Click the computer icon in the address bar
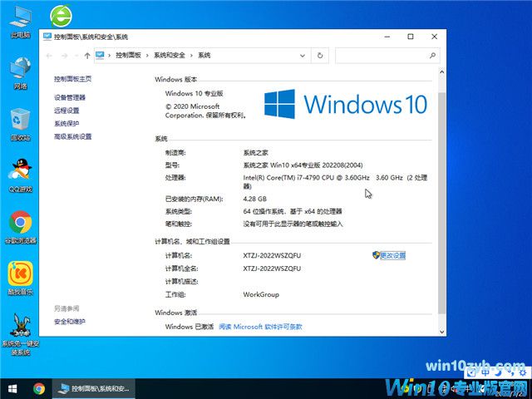 [x=100, y=55]
